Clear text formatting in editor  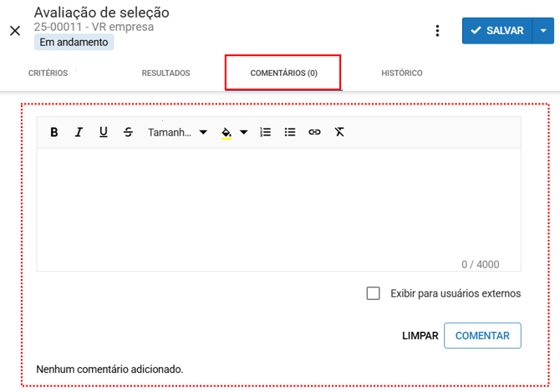coord(339,132)
